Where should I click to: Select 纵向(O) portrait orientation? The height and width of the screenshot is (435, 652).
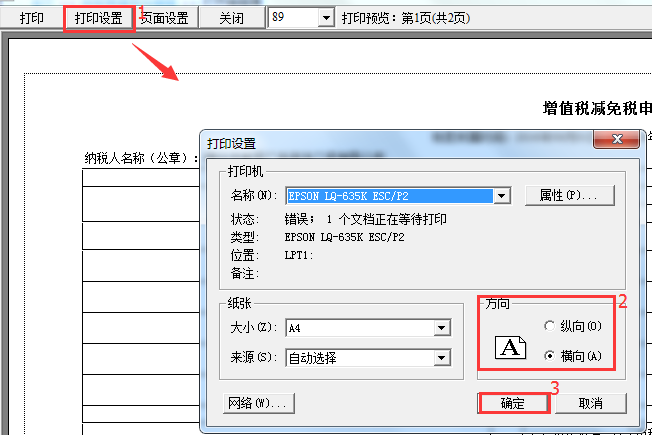(x=573, y=326)
